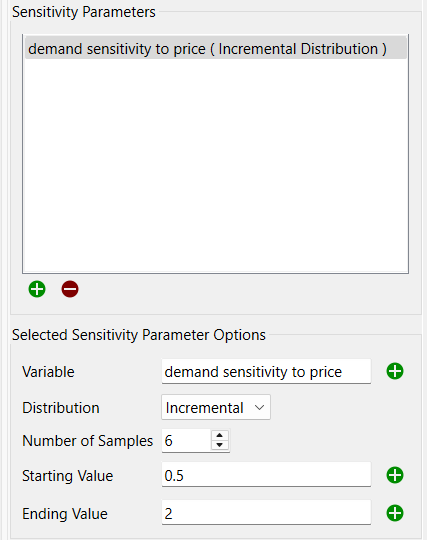Click the Number of Samples label
This screenshot has width=427, height=540.
87,441
